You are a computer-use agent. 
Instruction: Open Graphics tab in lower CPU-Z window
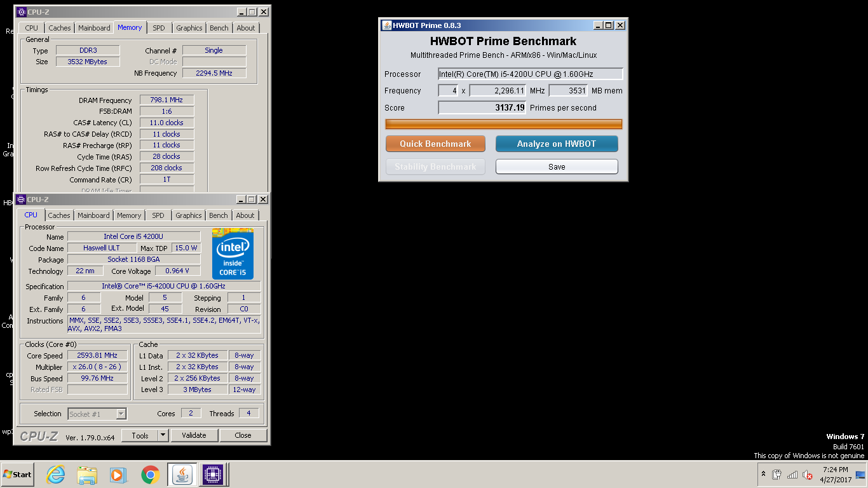[189, 215]
